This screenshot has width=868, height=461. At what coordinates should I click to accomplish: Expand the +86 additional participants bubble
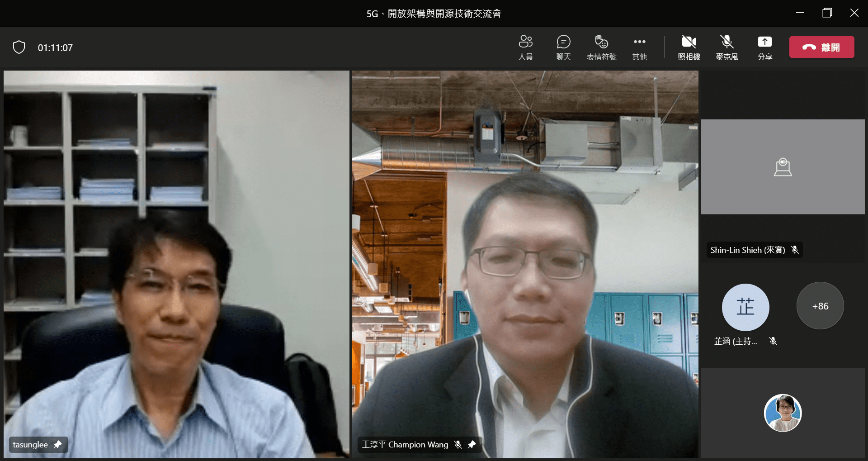click(820, 306)
